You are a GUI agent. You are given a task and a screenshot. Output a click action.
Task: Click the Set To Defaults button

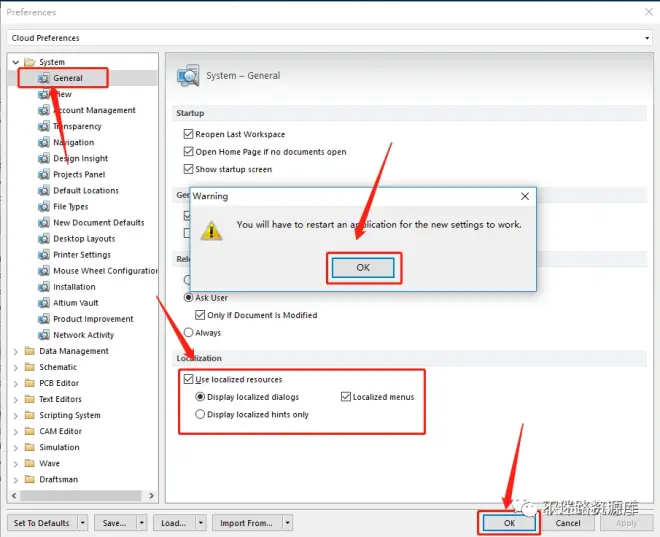coord(42,523)
